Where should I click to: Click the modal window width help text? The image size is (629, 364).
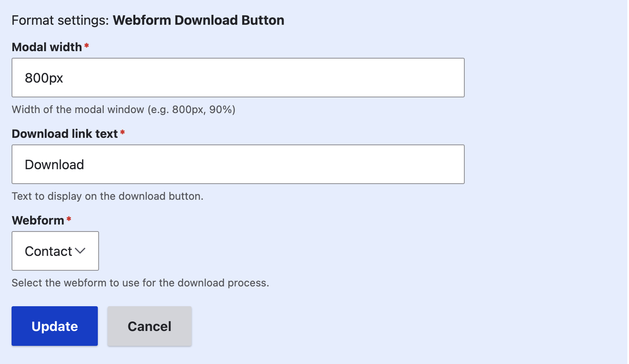(x=123, y=109)
